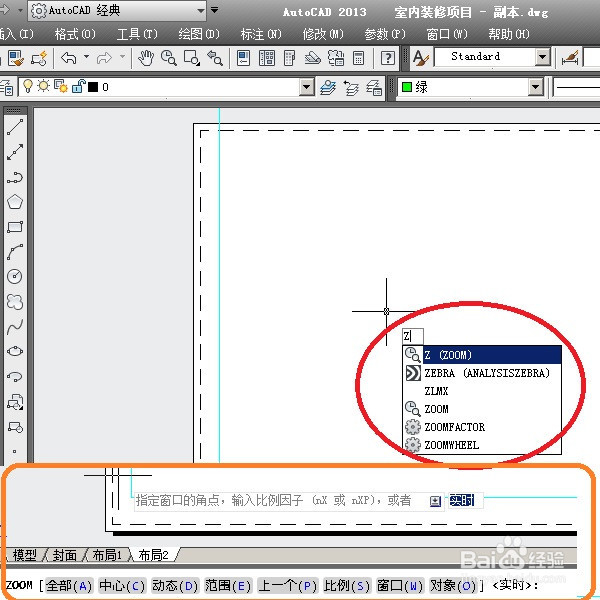
Task: Open the 修改(M) menu
Action: pos(323,34)
